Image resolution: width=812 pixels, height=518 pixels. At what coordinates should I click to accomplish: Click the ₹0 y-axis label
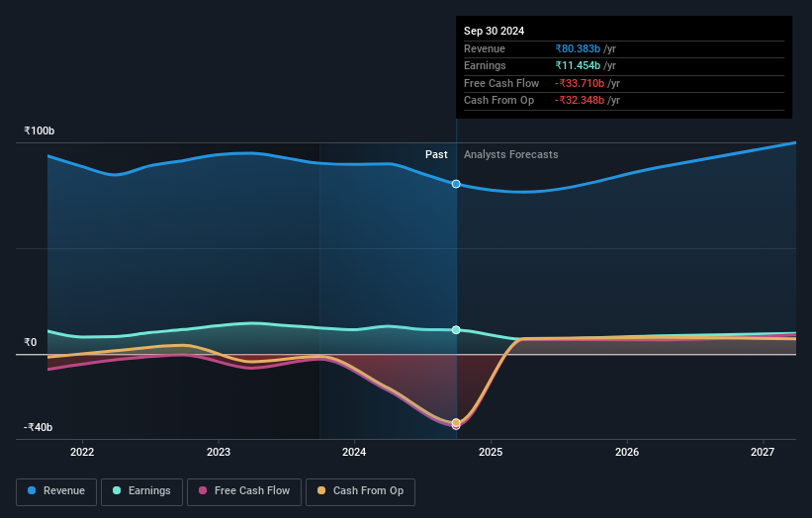click(x=31, y=343)
